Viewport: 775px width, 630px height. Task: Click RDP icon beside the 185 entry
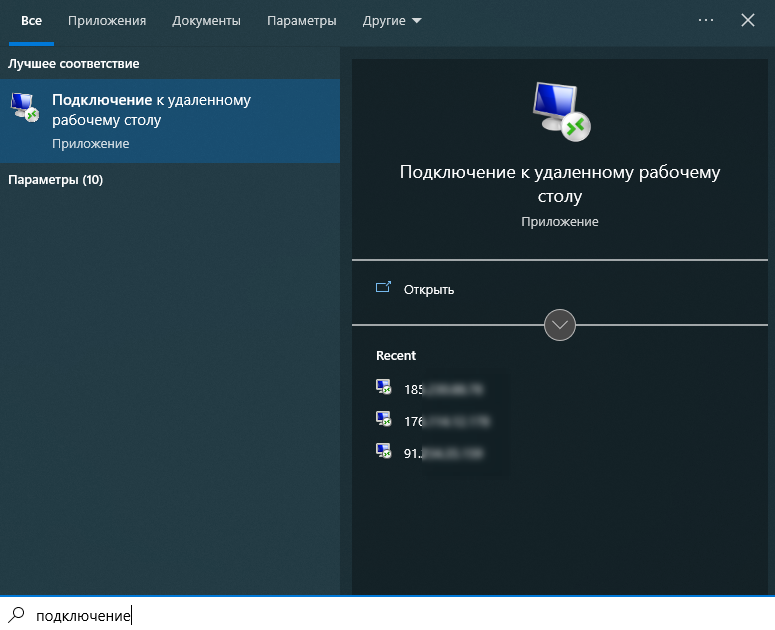[384, 387]
